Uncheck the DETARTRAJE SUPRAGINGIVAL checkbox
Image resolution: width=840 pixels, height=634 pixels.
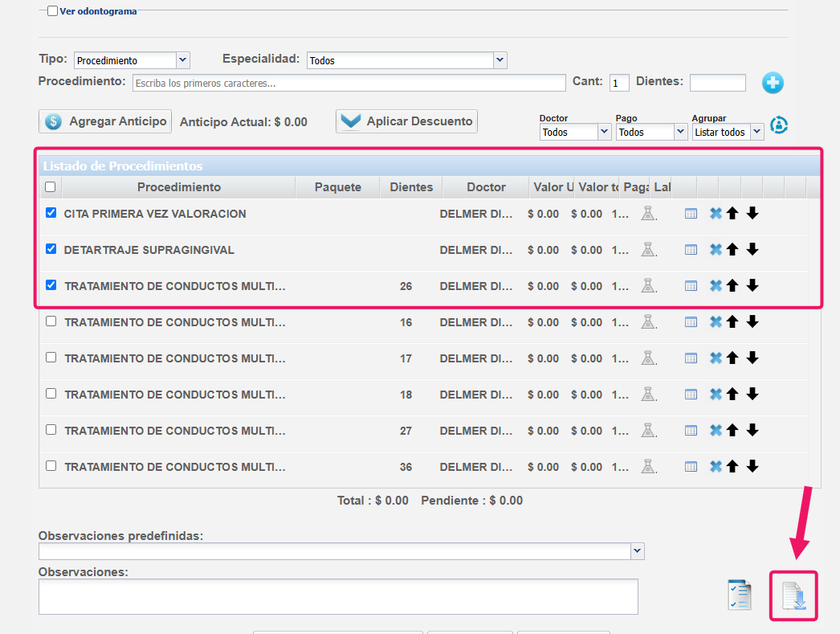[51, 249]
